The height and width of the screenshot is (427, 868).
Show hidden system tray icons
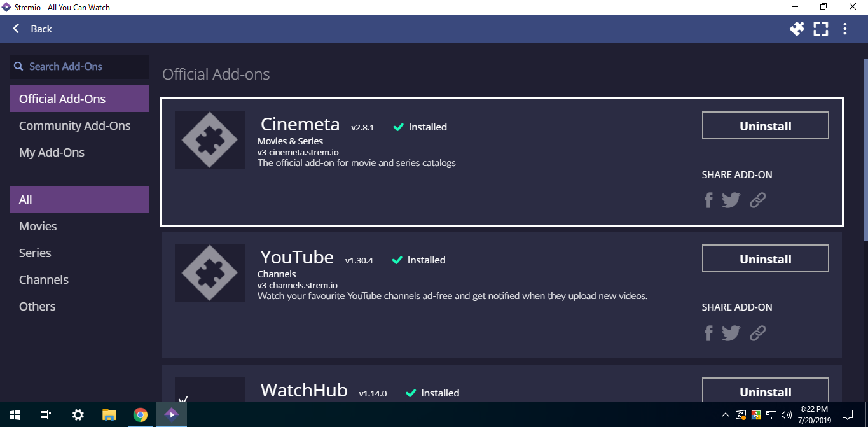point(726,416)
